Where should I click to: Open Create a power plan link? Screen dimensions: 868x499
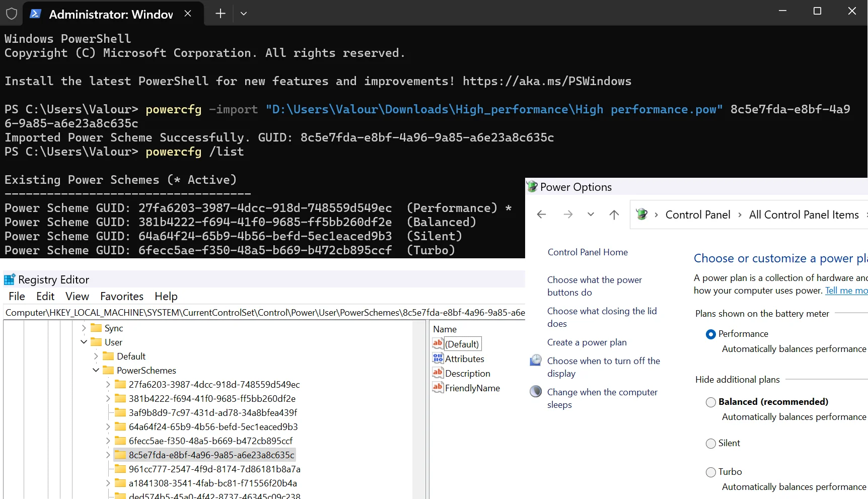click(587, 342)
